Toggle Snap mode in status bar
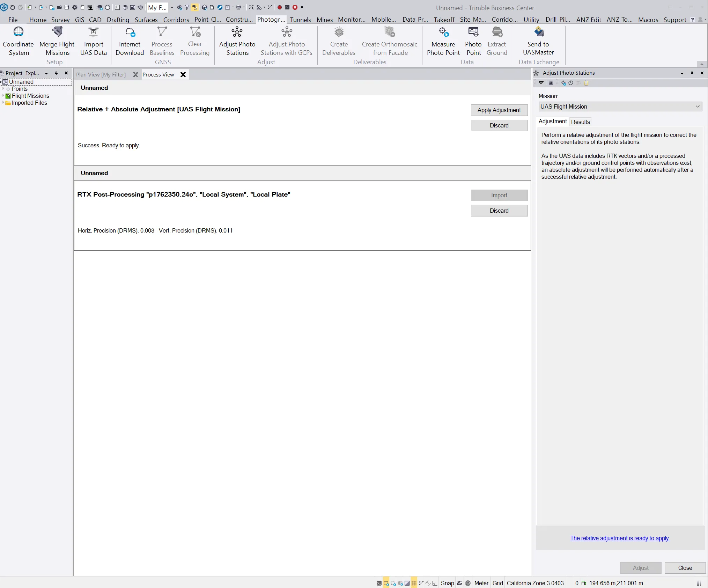The image size is (708, 588). tap(447, 583)
